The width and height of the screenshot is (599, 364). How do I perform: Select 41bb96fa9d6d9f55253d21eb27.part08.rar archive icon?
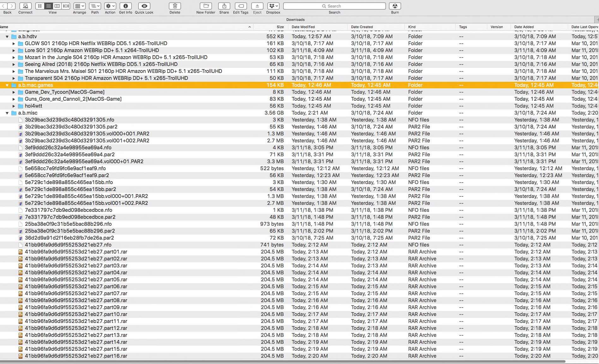[x=21, y=301]
